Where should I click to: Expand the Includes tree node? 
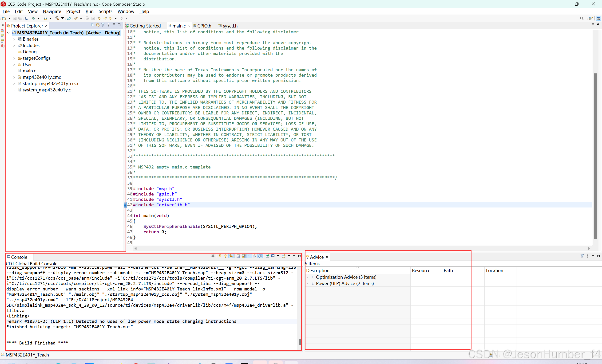[14, 45]
